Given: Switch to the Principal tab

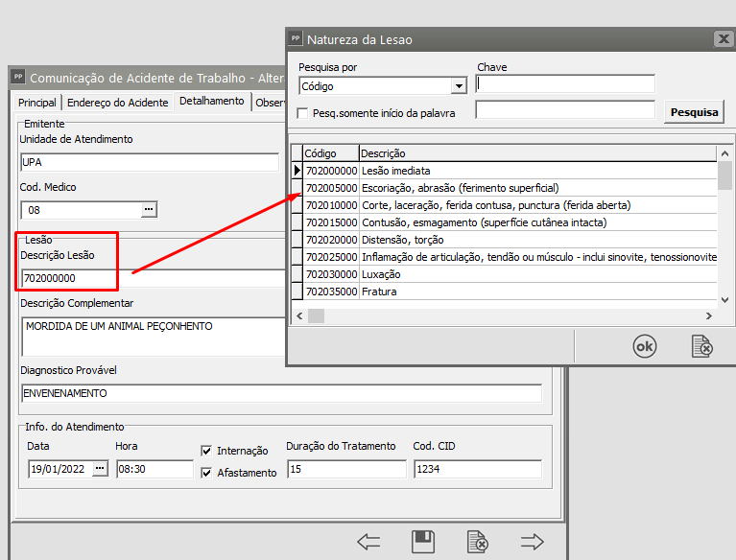Looking at the screenshot, I should (x=37, y=103).
